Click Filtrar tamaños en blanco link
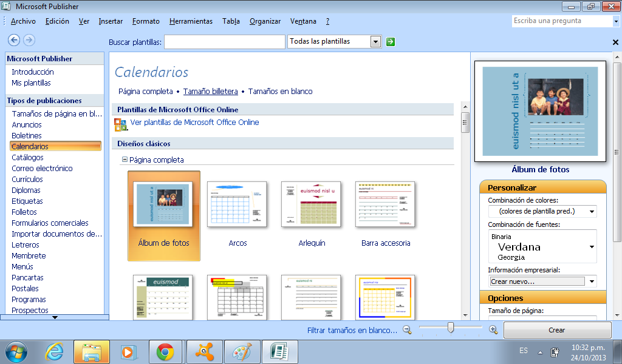Screen dimensions: 622x364 point(352,331)
